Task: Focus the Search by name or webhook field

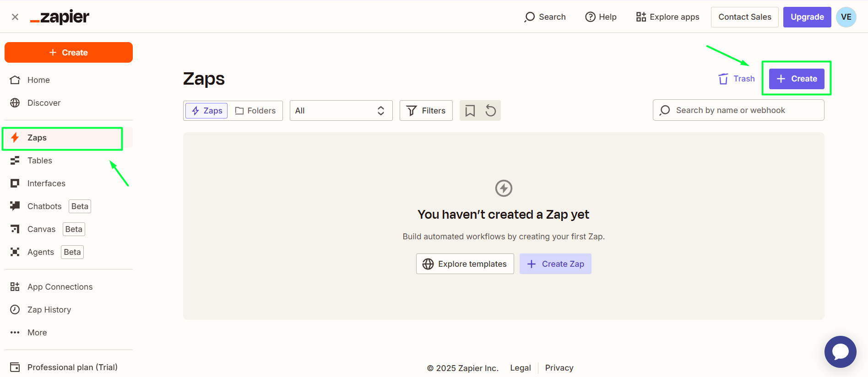Action: (x=738, y=110)
